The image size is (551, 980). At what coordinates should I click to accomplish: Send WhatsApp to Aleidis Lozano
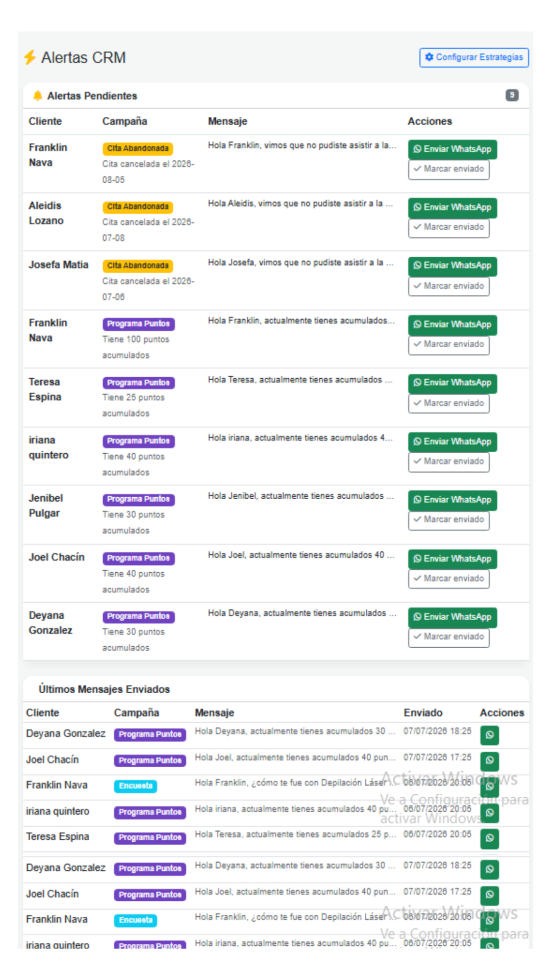tap(453, 207)
